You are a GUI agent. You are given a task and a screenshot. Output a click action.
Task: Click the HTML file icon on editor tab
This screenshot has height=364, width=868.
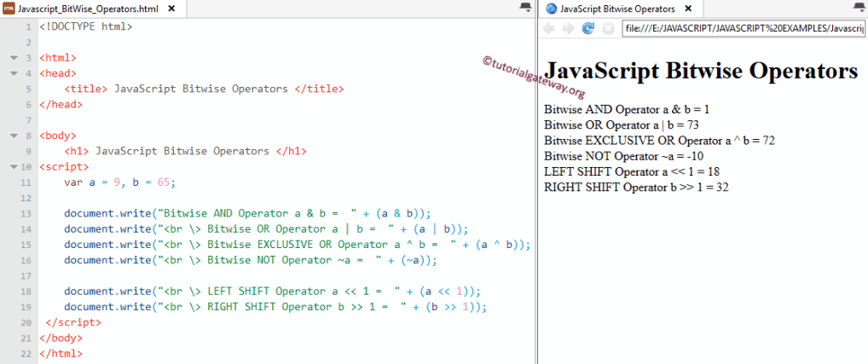point(9,9)
